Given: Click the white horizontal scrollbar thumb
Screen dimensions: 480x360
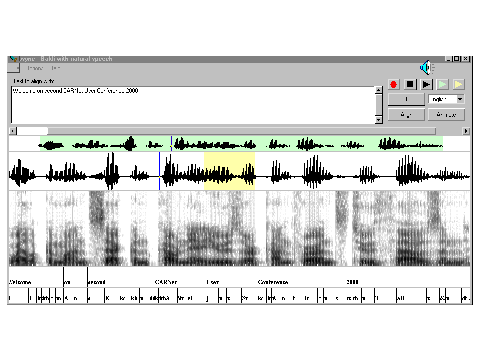Looking at the screenshot, I should pos(32,131).
